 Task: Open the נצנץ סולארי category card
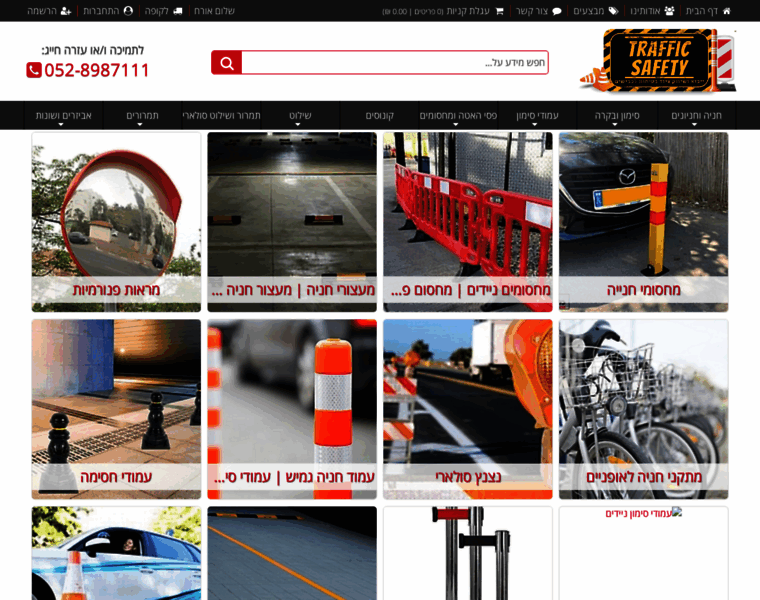[468, 409]
